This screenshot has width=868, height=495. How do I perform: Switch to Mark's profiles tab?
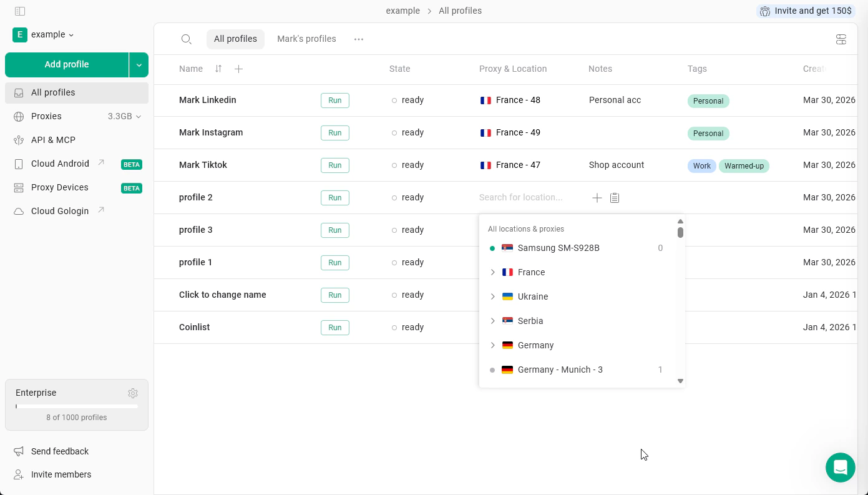(306, 39)
